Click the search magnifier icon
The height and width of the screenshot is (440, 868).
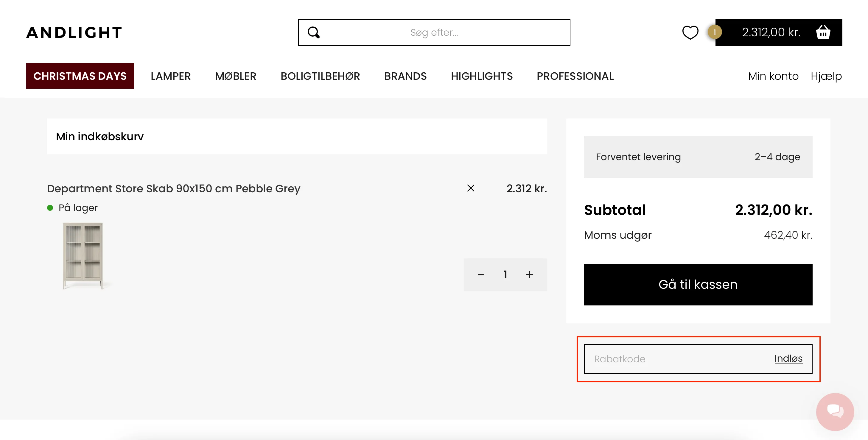click(313, 32)
